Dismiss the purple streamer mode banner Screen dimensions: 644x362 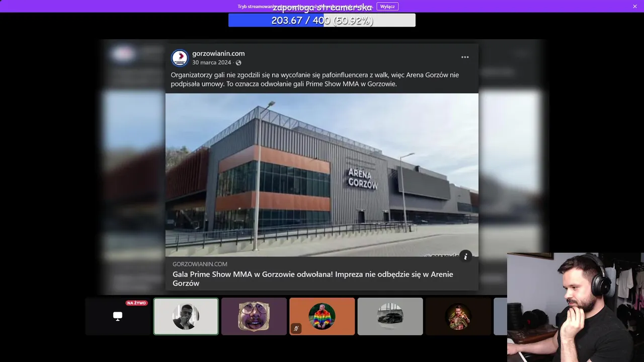[x=635, y=7]
